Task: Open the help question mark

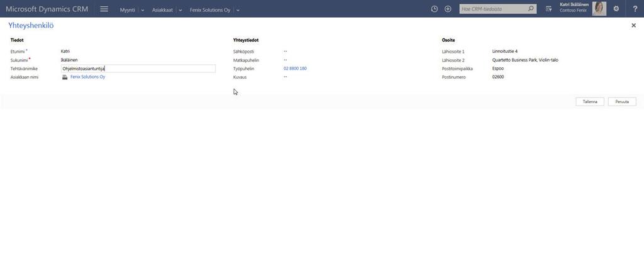Action: 635,9
